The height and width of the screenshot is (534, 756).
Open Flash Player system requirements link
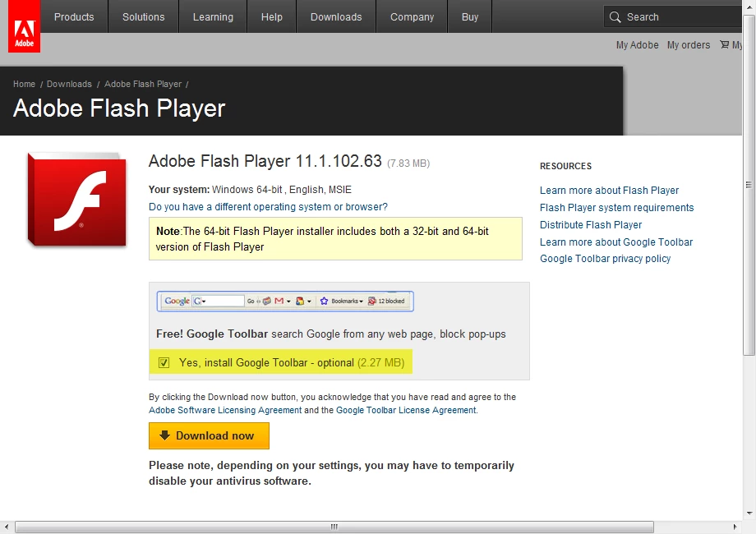pos(616,208)
